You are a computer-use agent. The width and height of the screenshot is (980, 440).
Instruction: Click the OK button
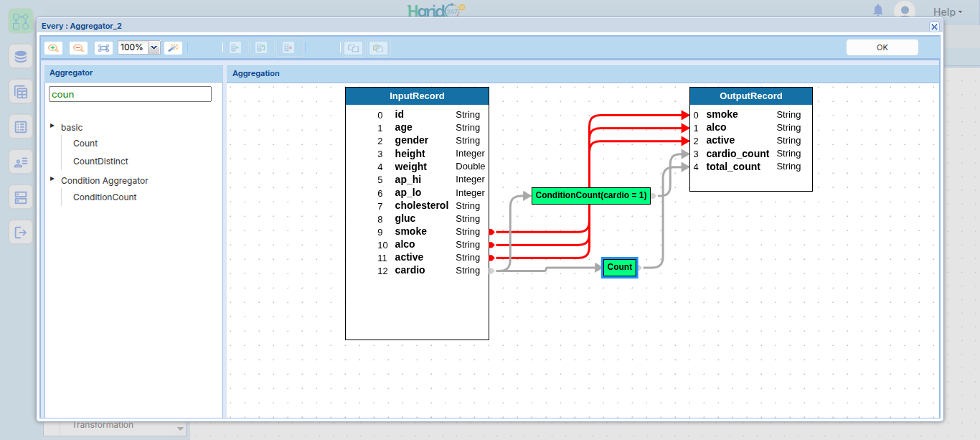[x=882, y=47]
